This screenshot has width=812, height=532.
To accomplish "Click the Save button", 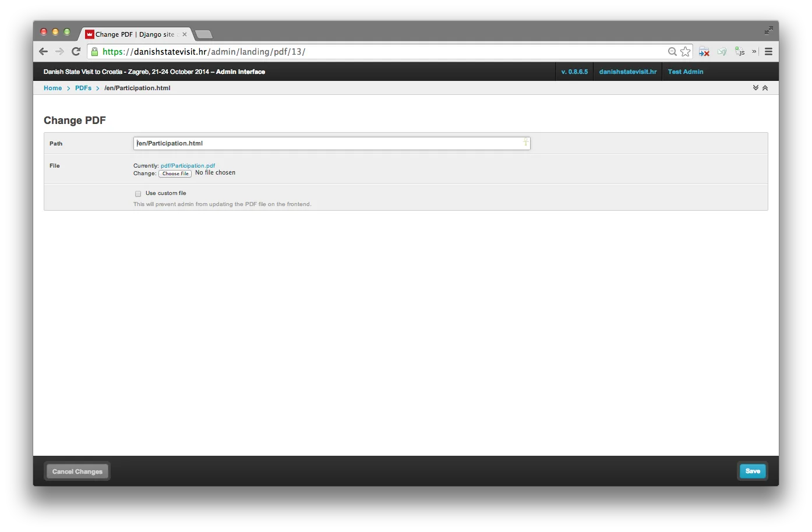I will (753, 471).
